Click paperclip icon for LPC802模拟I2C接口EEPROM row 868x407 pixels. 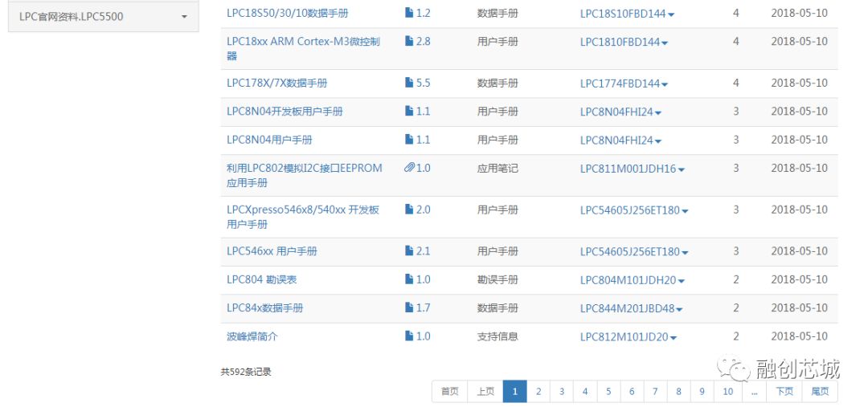409,168
